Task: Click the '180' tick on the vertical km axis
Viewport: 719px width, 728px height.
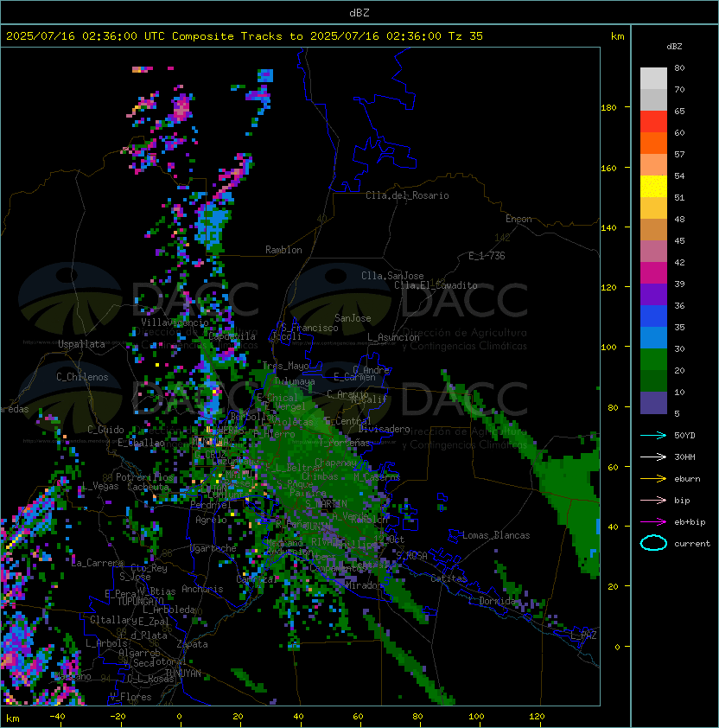Action: 608,108
